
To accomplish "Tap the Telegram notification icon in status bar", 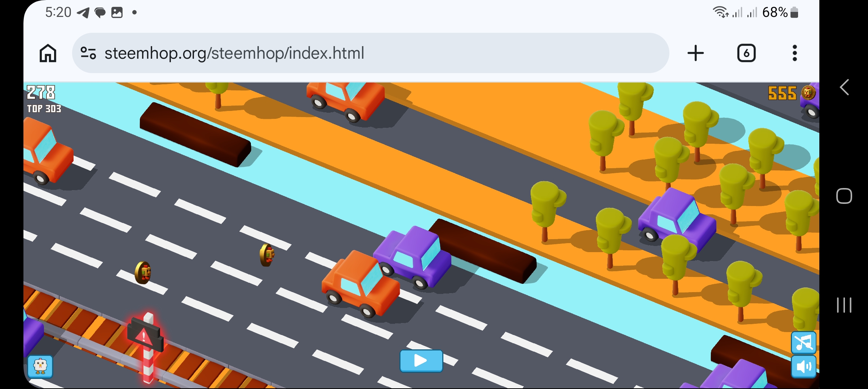I will click(83, 13).
